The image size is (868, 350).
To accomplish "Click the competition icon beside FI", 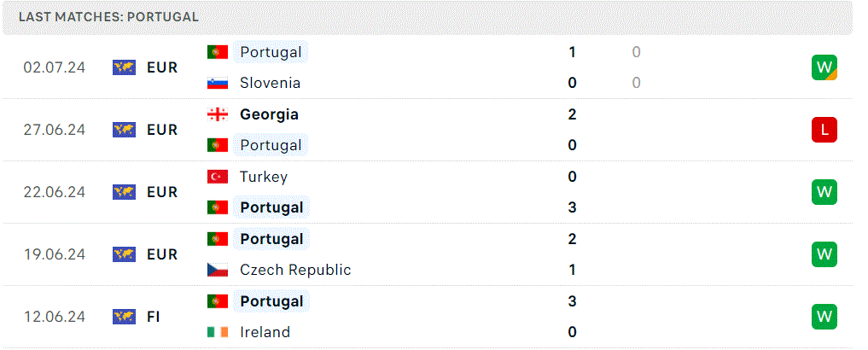I will tap(124, 317).
